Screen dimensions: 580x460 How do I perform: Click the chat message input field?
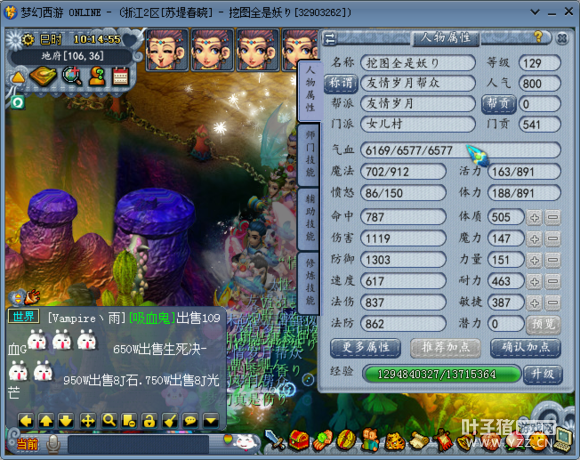point(138,444)
